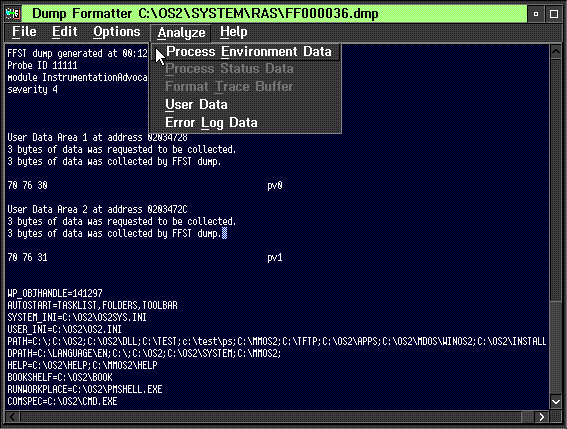Screen dimensions: 567x429
Task: Click the vertical scrollbar down arrow
Action: [556, 402]
